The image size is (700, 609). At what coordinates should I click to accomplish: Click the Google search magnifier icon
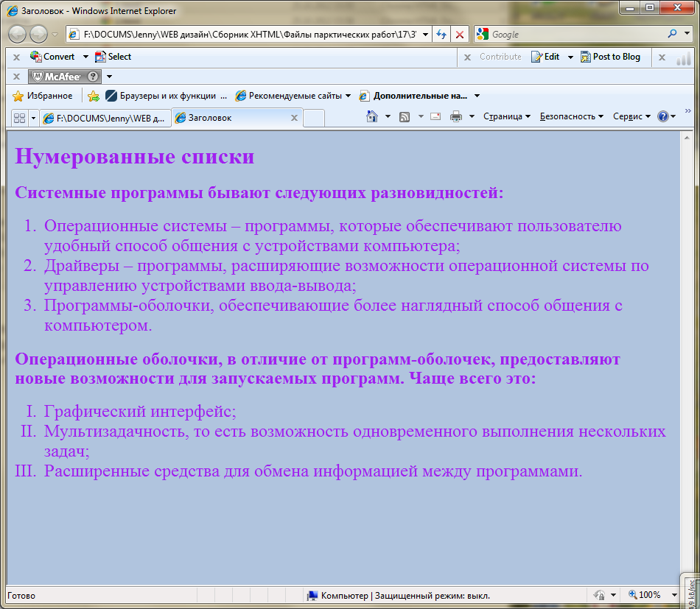point(672,34)
